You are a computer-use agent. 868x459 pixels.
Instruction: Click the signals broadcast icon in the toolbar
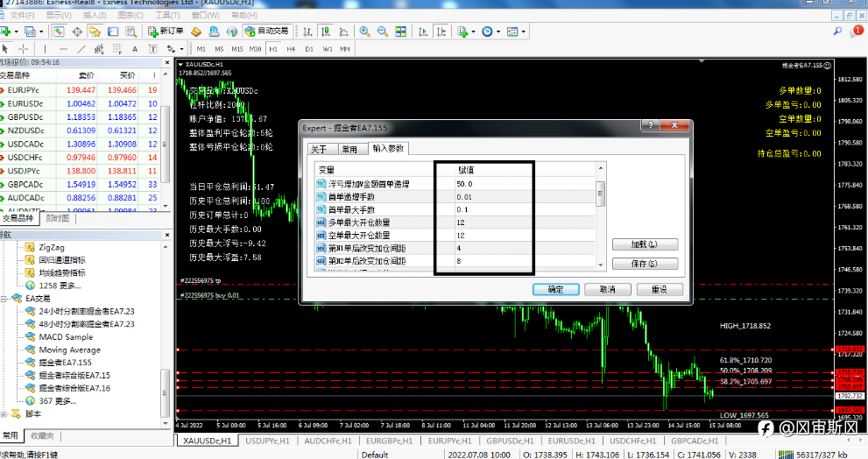point(232,32)
